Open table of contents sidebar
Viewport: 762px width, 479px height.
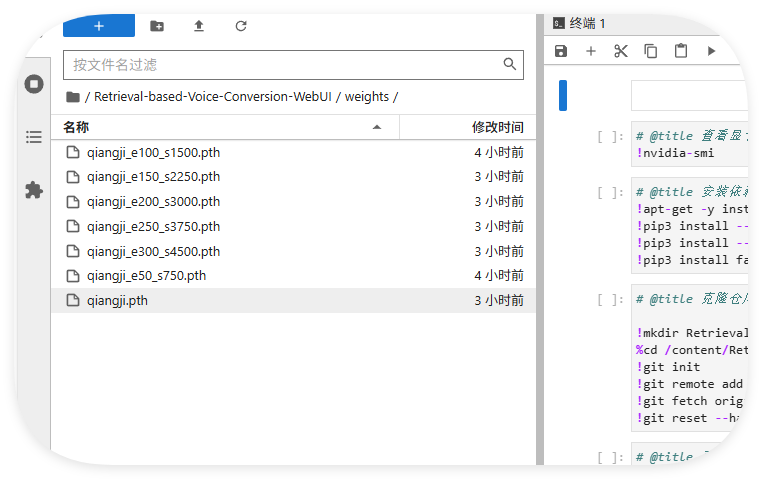[34, 137]
